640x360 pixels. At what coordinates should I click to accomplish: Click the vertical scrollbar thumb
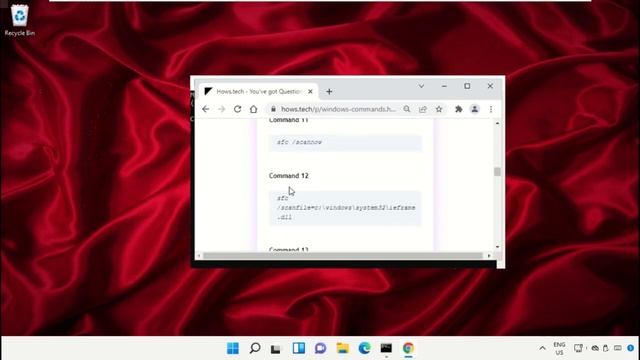coord(497,172)
